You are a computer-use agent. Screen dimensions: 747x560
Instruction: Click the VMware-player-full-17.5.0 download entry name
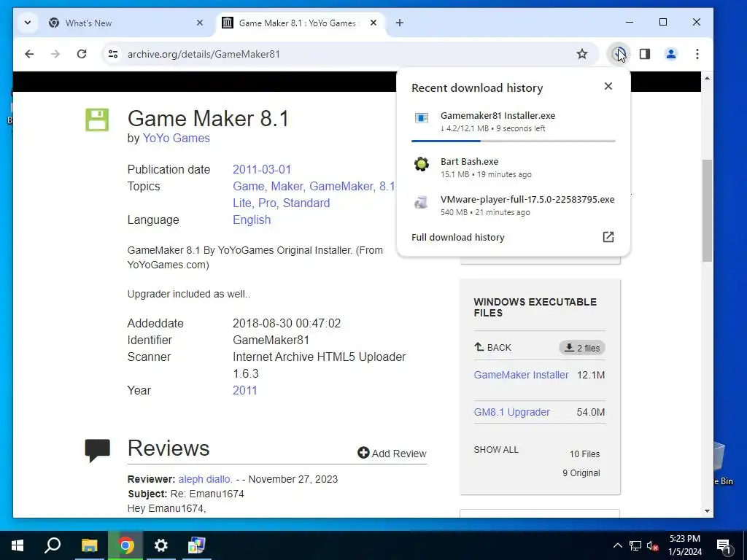527,199
